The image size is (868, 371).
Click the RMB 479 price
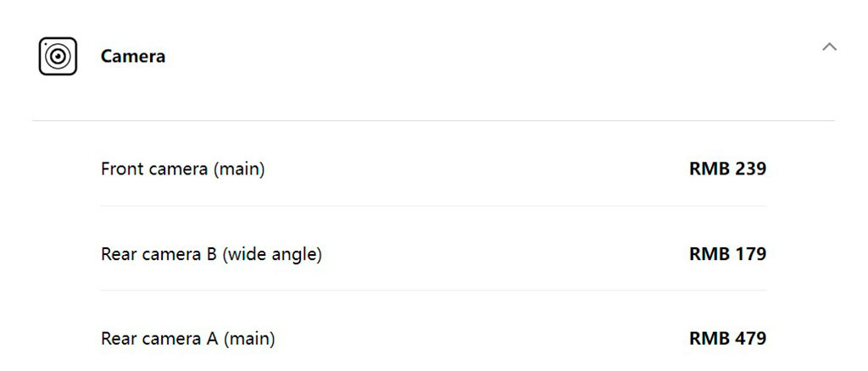727,339
